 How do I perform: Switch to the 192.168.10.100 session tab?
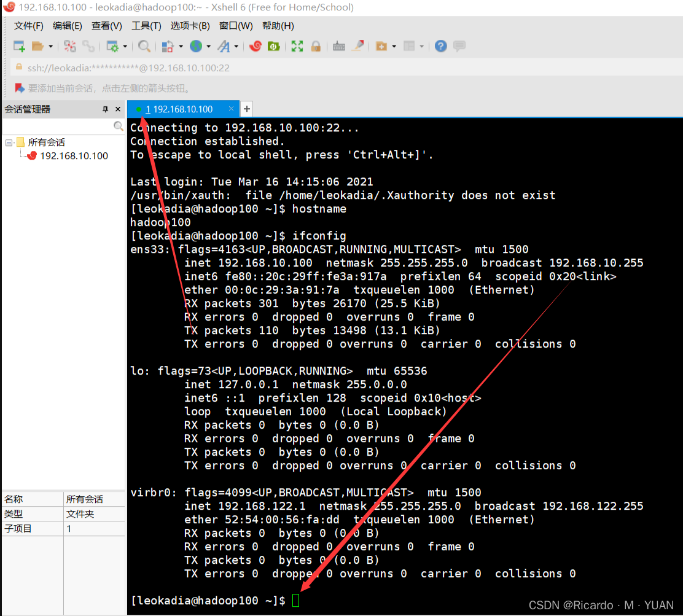tap(183, 109)
